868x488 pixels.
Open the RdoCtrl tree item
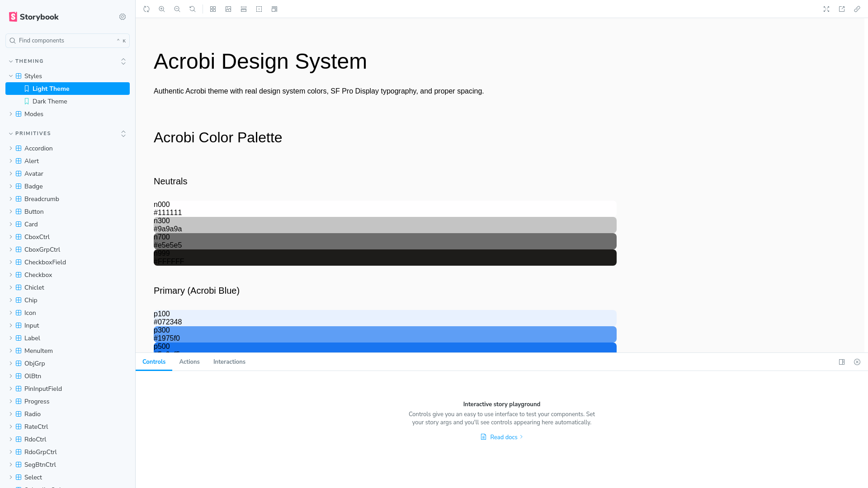67,439
